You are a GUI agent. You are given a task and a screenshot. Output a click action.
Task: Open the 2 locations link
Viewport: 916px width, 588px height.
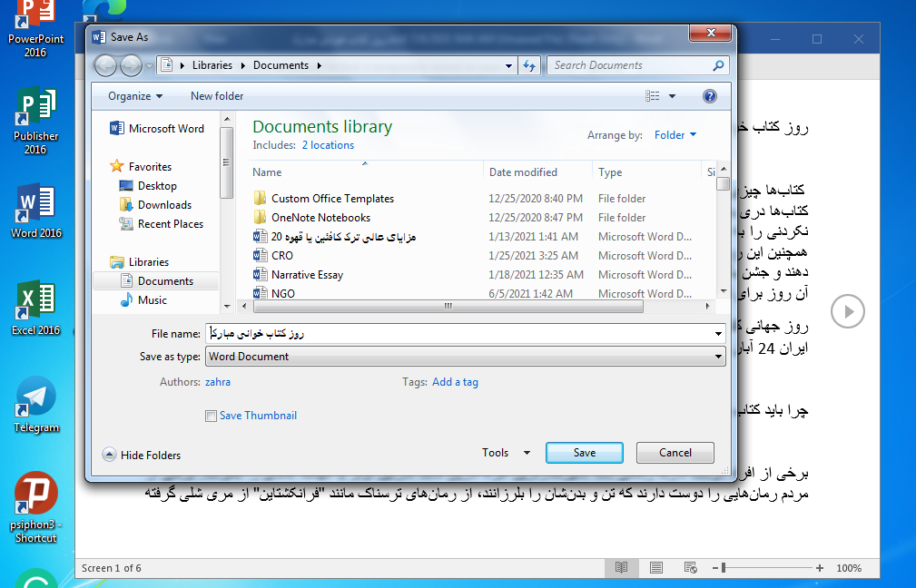click(328, 145)
